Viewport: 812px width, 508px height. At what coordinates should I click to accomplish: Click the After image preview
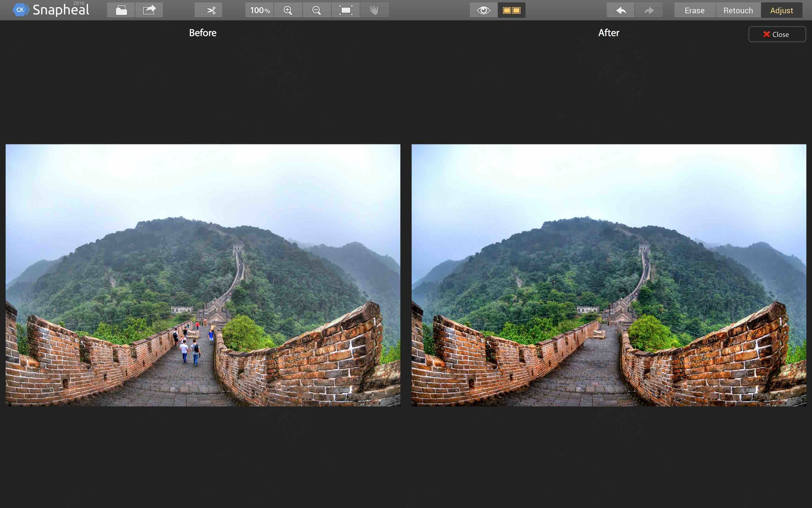pyautogui.click(x=609, y=275)
